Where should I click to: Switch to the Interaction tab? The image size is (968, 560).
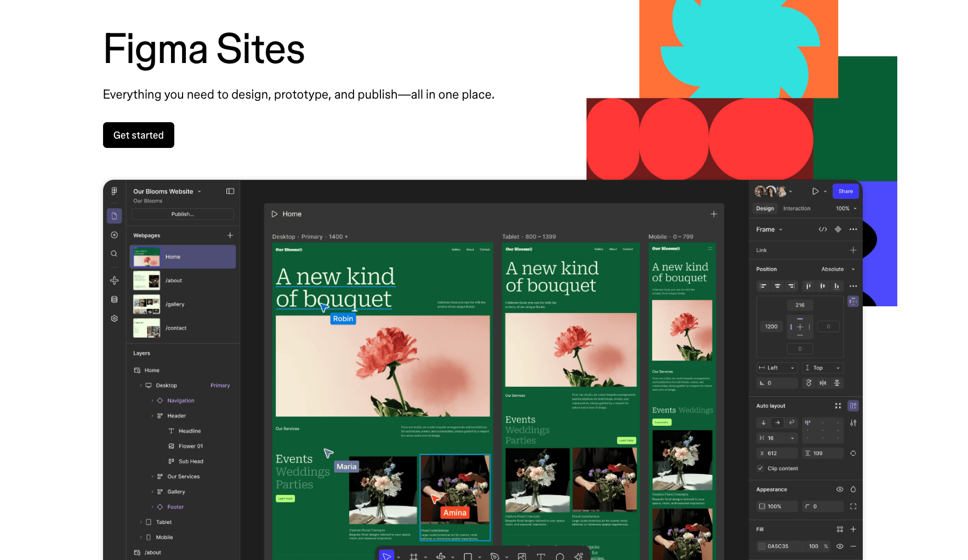pyautogui.click(x=796, y=208)
